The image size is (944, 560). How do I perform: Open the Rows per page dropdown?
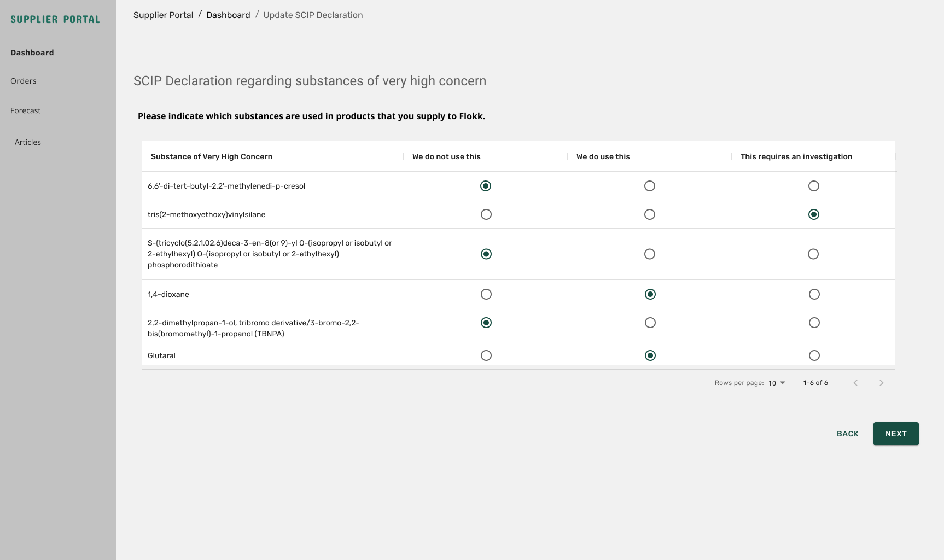coord(777,383)
